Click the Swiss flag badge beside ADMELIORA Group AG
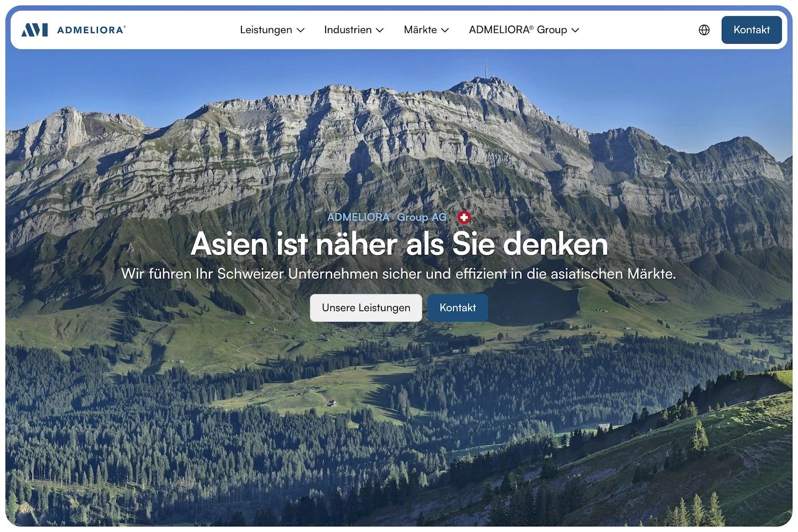This screenshot has height=532, width=798. pyautogui.click(x=463, y=218)
